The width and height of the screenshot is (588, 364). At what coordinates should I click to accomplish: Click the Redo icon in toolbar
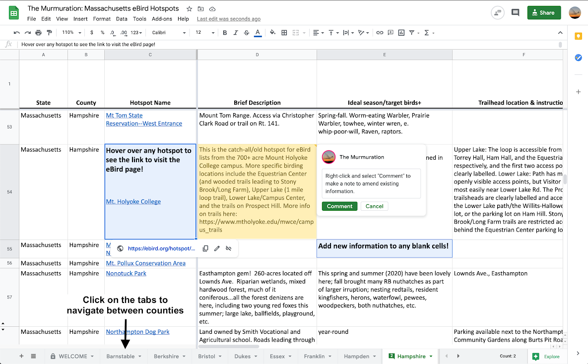[27, 33]
